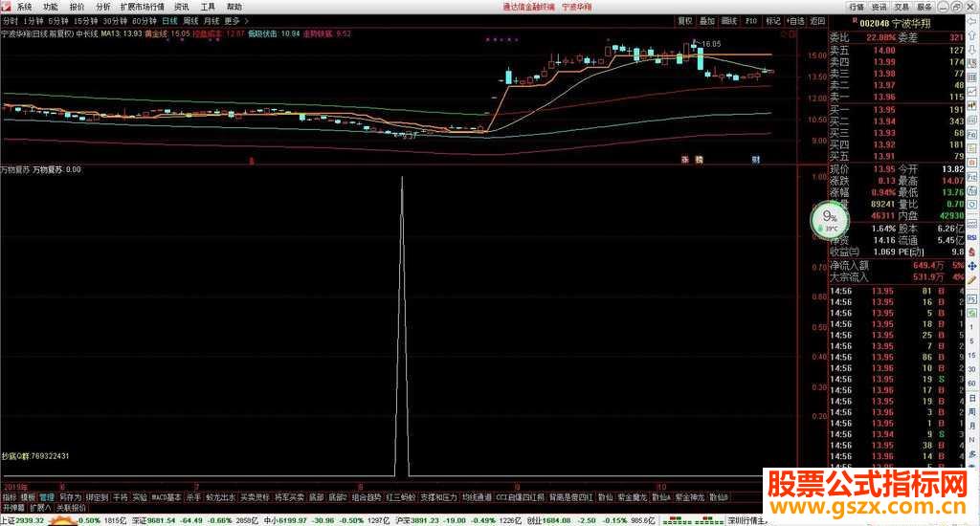
Task: Click the 002048 宁波华翔 stock title
Action: click(895, 24)
